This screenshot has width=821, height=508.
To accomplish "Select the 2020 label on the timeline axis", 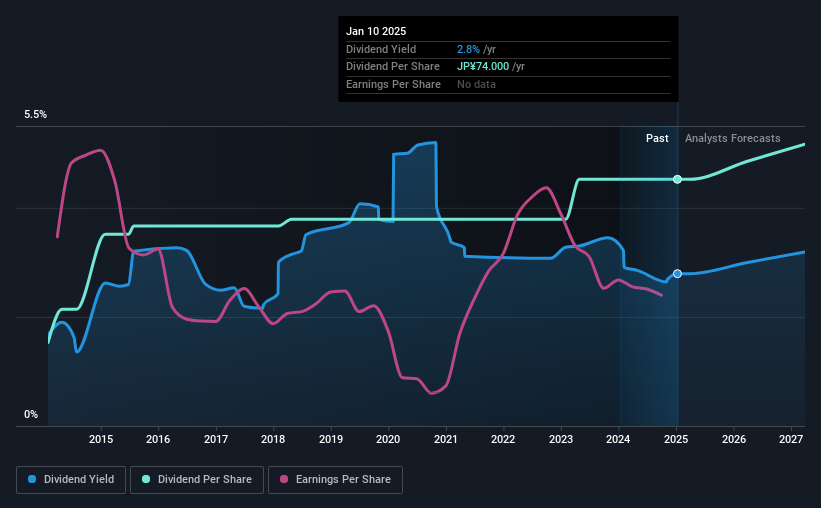I will coord(388,439).
